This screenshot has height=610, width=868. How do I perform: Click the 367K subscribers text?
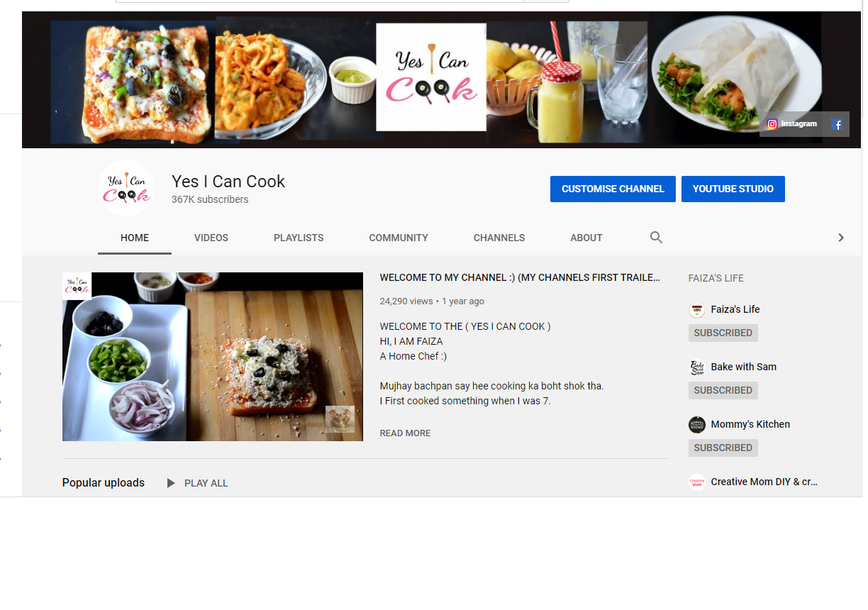pyautogui.click(x=210, y=200)
